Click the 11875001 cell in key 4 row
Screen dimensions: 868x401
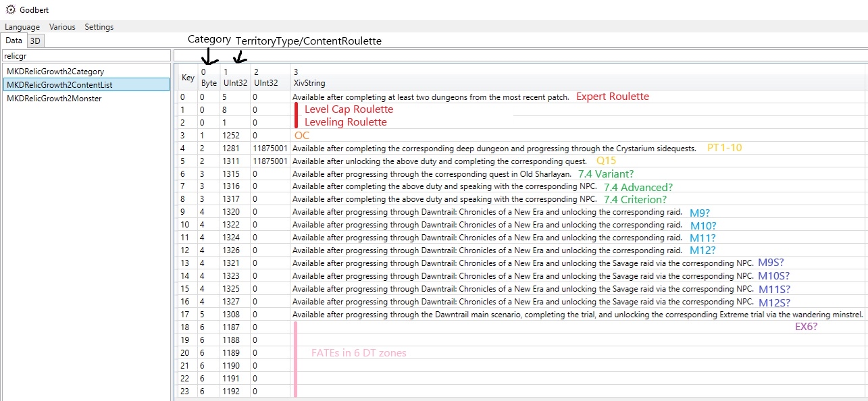click(270, 148)
